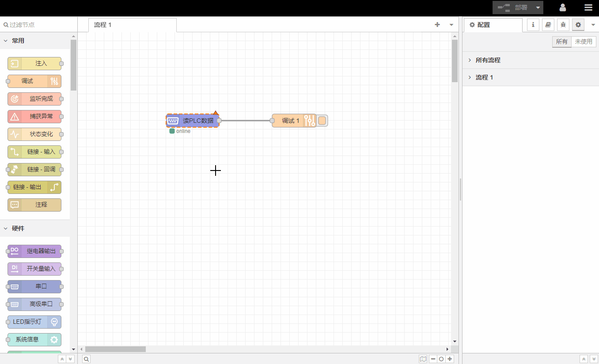Toggle the navigator map icon

423,359
